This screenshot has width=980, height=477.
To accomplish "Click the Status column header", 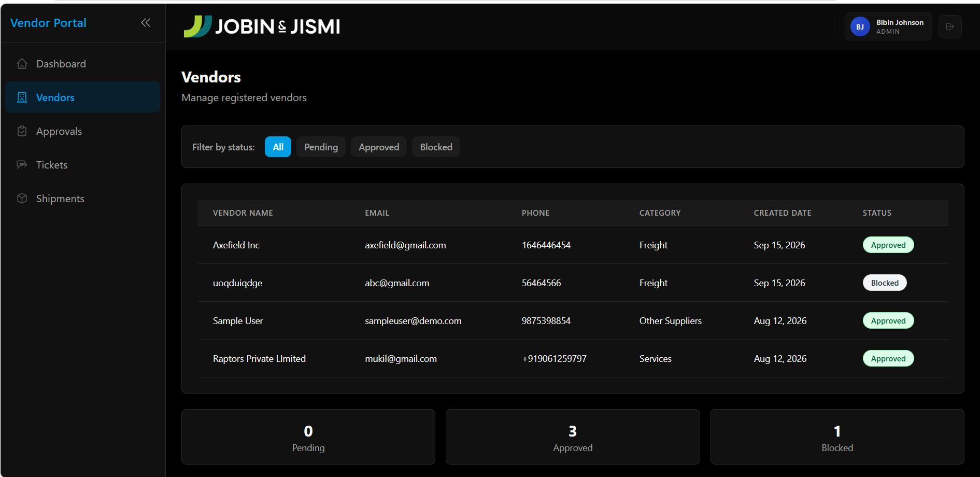I will 877,213.
